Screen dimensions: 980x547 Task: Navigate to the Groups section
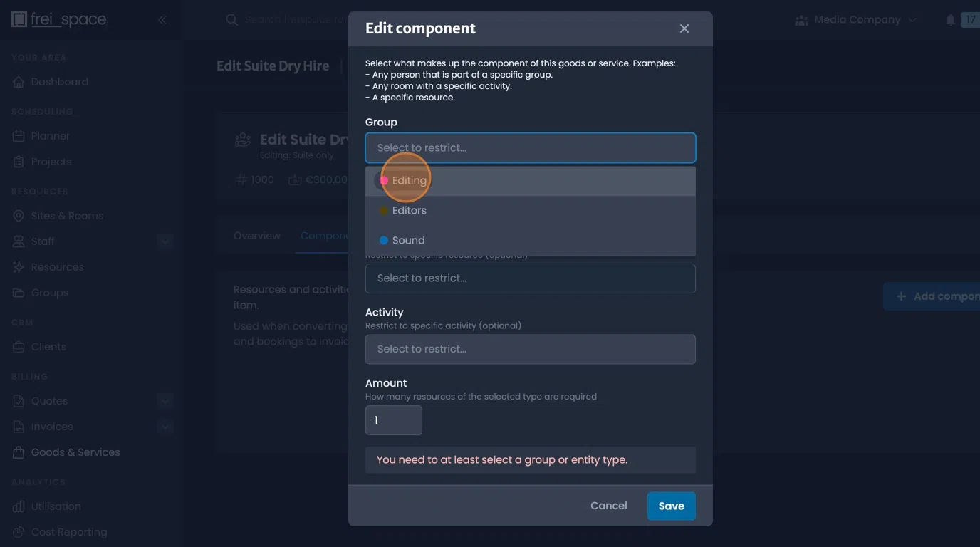[x=50, y=292]
